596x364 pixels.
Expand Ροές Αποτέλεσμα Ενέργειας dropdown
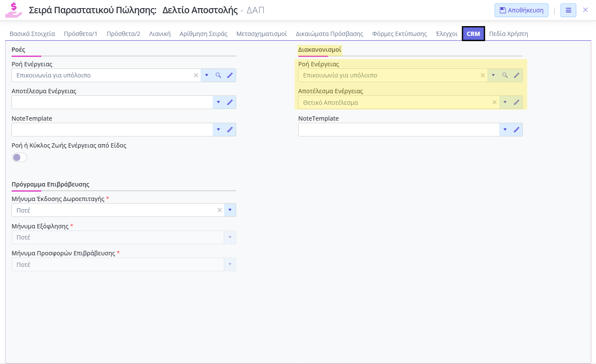pyautogui.click(x=218, y=102)
